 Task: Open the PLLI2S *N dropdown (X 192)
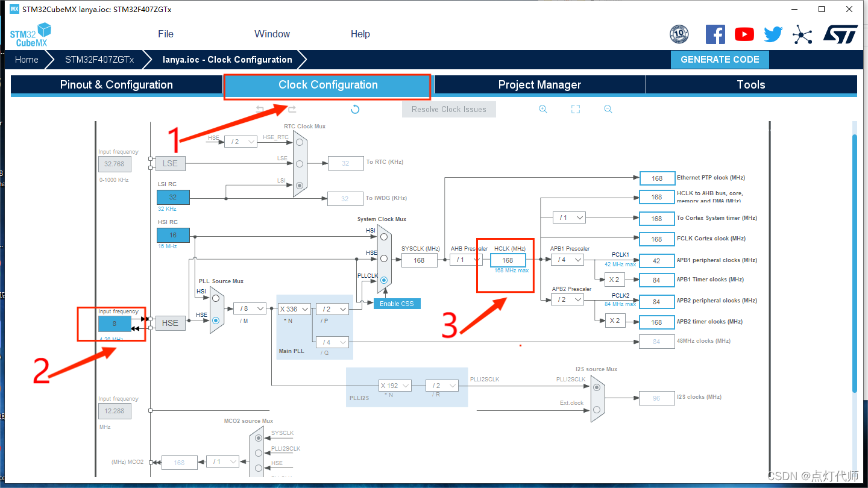[x=395, y=386]
